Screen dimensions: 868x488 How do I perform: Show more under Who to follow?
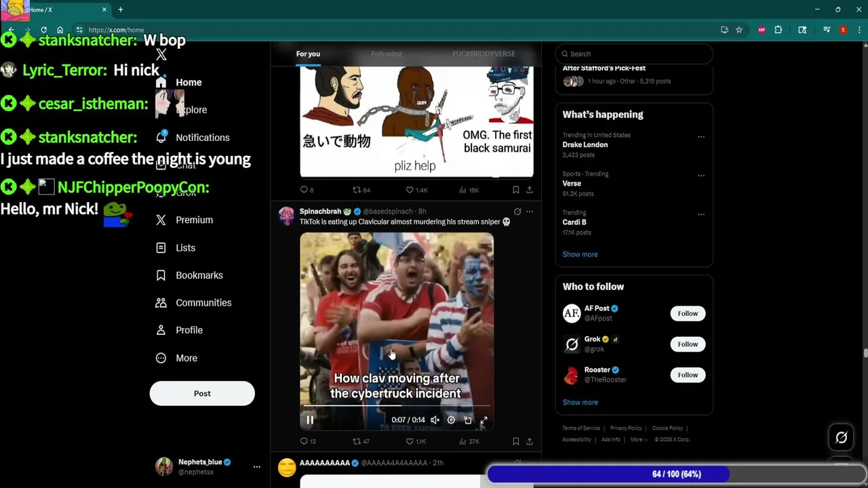580,402
